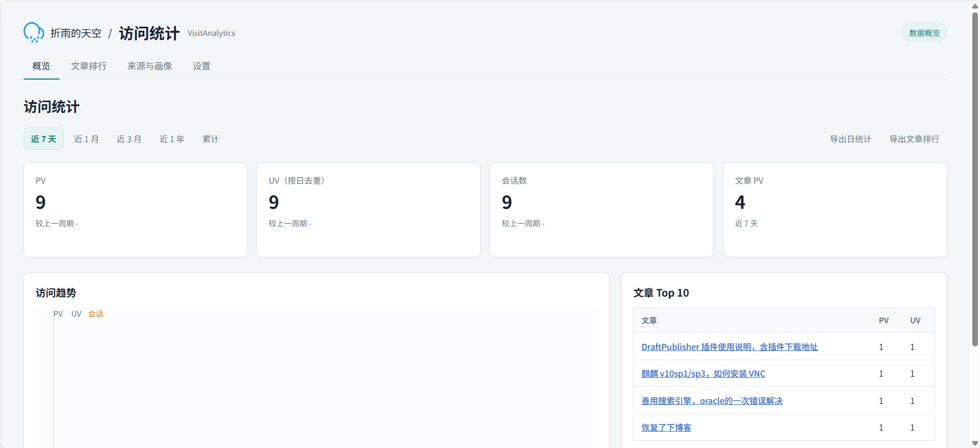Open the 善用搜索引擎 oracle article link
The width and height of the screenshot is (980, 448).
coord(712,401)
